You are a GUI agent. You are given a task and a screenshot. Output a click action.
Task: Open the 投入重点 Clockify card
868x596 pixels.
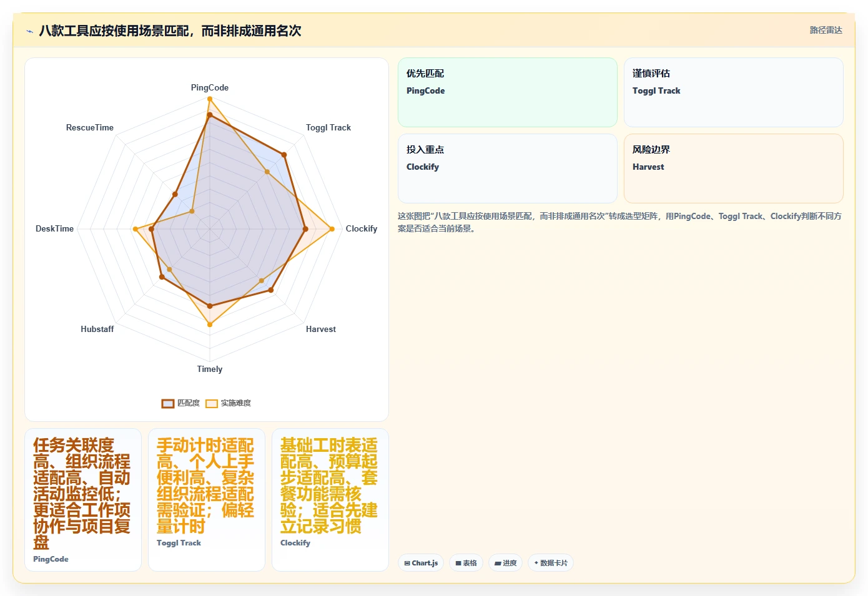507,169
